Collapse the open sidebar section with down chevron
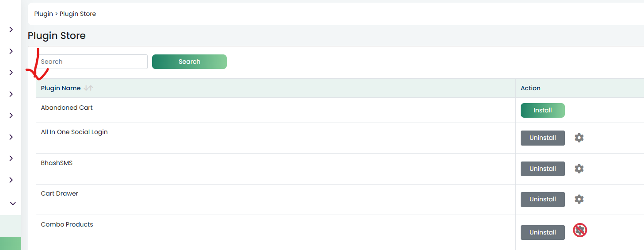The height and width of the screenshot is (250, 644). [x=13, y=204]
